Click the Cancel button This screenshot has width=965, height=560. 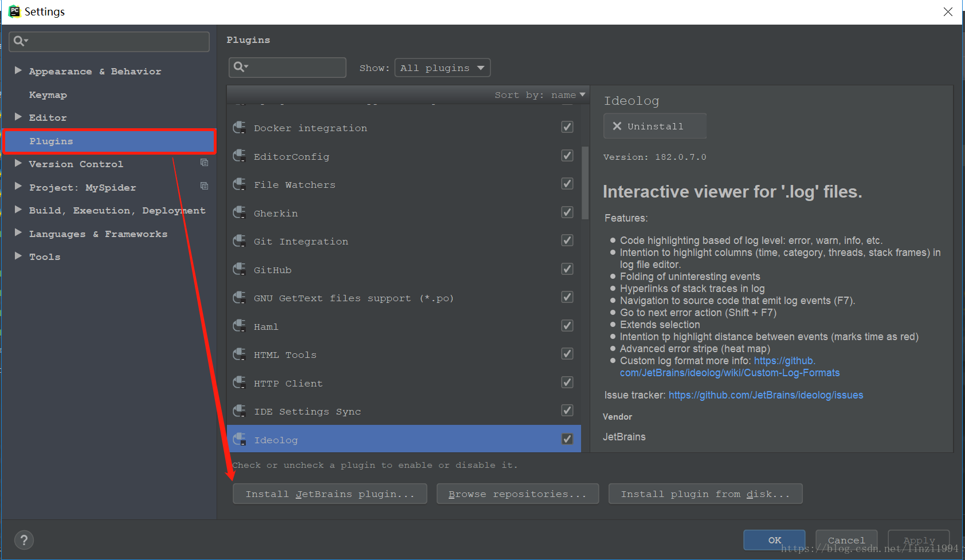click(846, 540)
